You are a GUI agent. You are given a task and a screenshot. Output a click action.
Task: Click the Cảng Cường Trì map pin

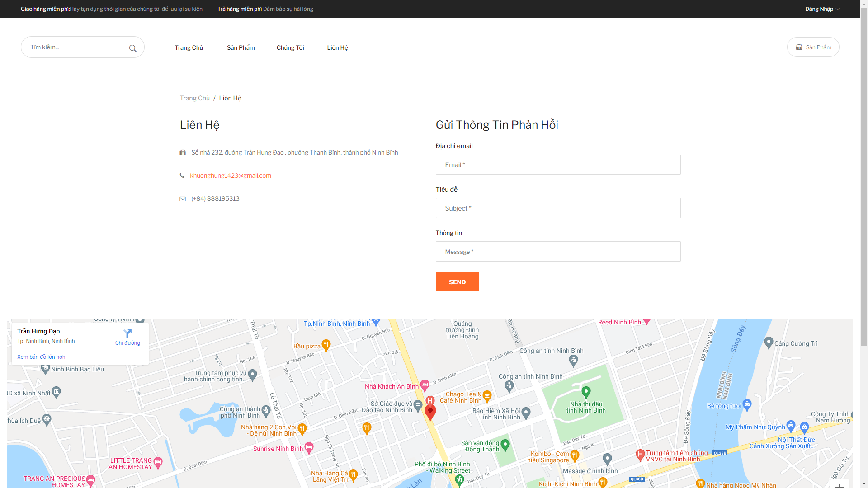(x=768, y=342)
